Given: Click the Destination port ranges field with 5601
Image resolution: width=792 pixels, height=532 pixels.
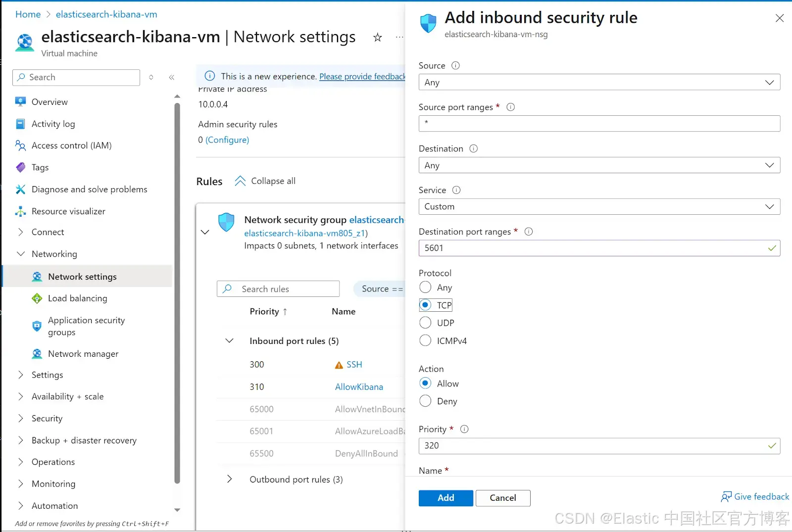Looking at the screenshot, I should click(599, 248).
